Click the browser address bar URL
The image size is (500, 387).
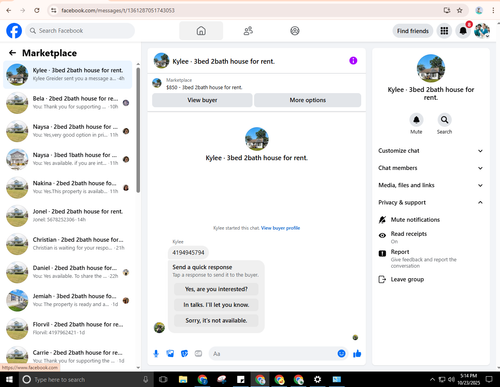(x=118, y=10)
